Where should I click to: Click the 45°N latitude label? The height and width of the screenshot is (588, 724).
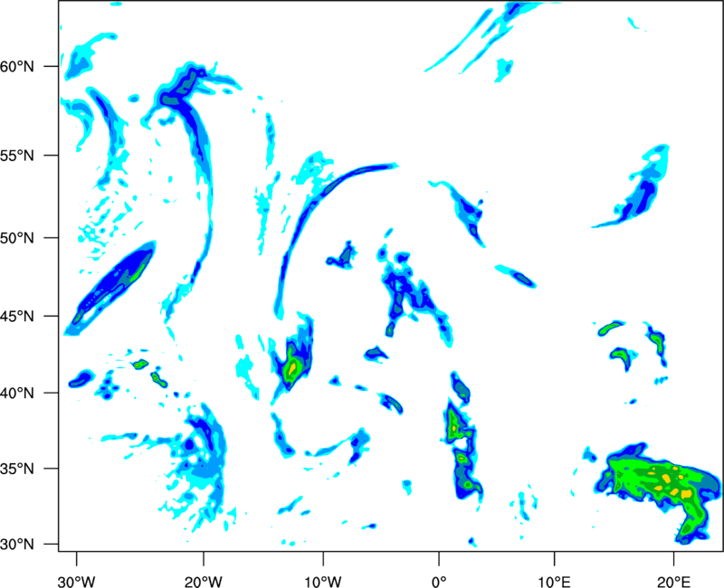coord(17,317)
